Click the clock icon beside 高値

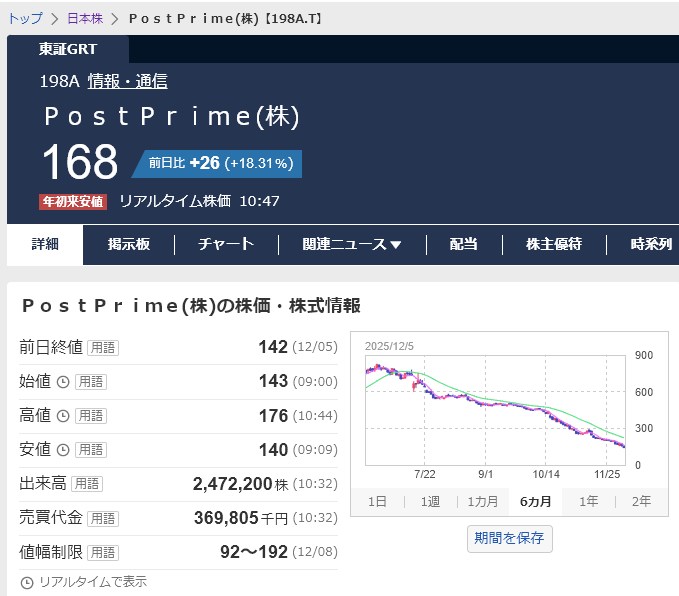pyautogui.click(x=63, y=416)
